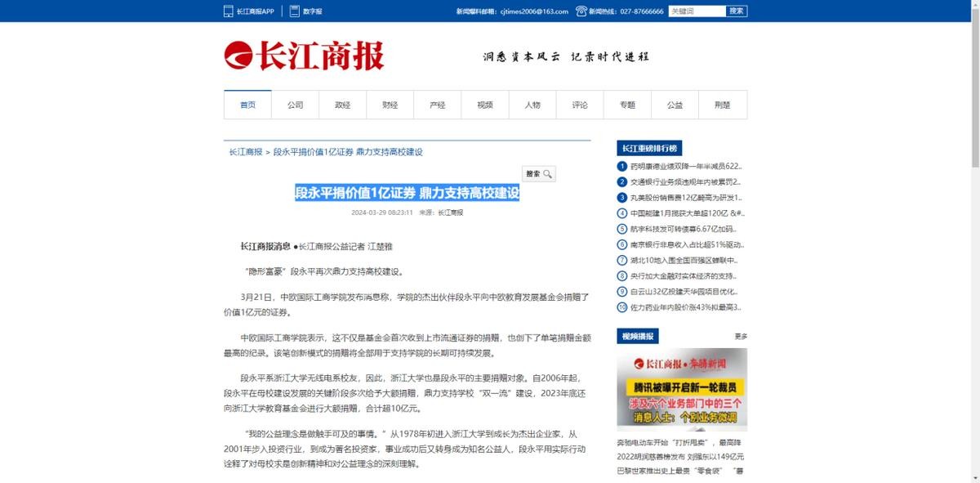Click 长江商报 breadcrumb link
Viewport: 980px width, 483px height.
(246, 152)
